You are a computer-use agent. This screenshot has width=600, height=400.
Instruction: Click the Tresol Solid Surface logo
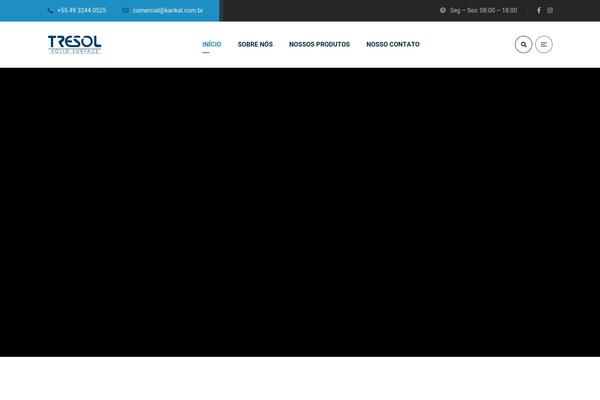(x=75, y=44)
